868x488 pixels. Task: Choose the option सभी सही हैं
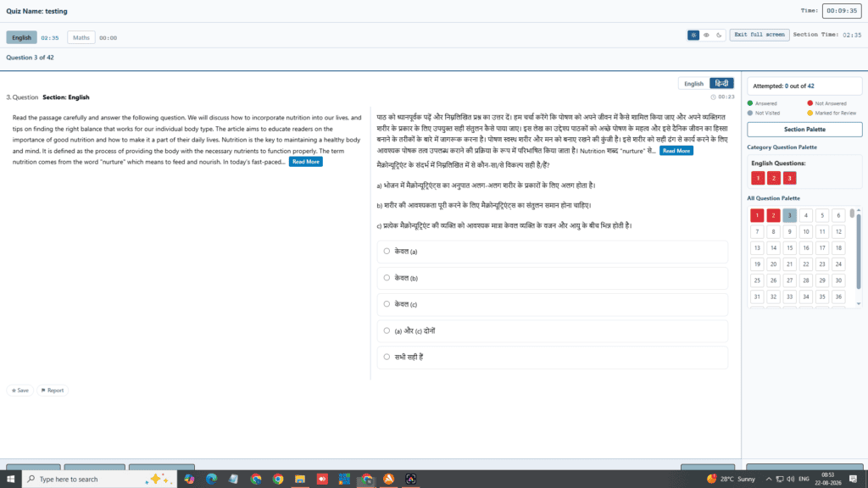pos(553,357)
